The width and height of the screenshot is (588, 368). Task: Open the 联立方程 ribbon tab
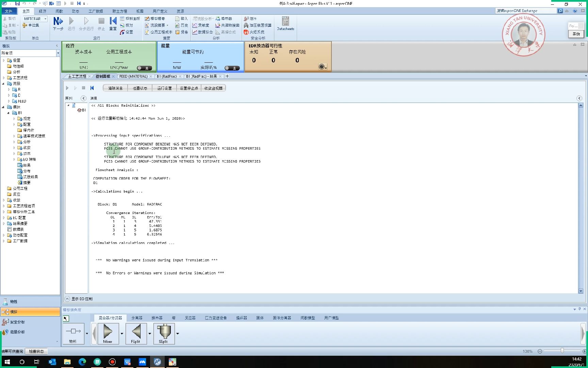[x=120, y=11]
